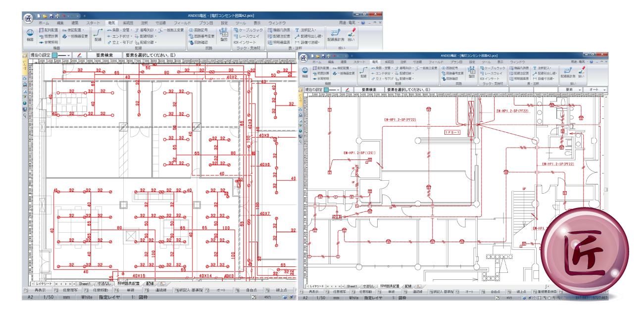Image resolution: width=644 pixels, height=310 pixels.
Task: Open エンド伏せ dropdown in left window ribbon
Action: 119,36
